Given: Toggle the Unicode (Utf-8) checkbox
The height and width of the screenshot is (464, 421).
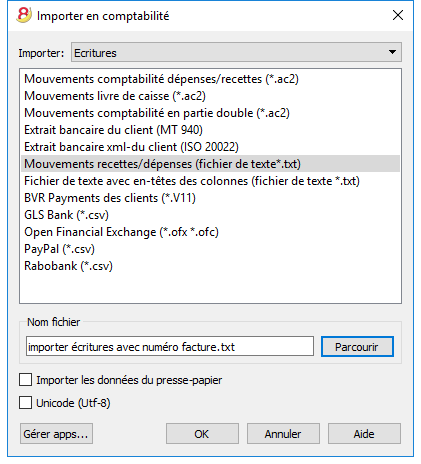Looking at the screenshot, I should click(x=26, y=403).
